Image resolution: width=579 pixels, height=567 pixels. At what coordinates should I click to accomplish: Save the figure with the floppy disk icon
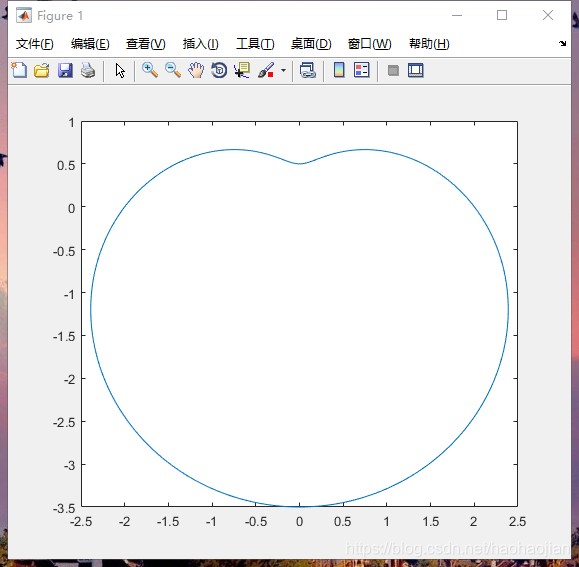coord(65,70)
